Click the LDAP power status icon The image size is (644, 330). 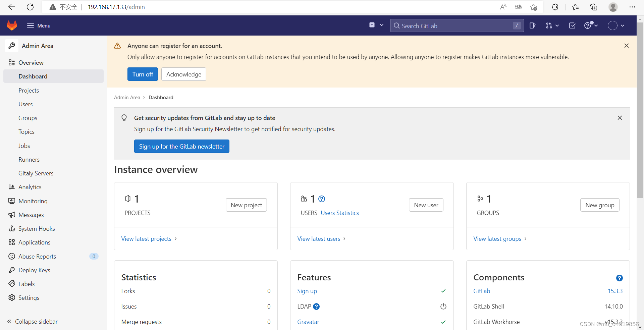coord(443,306)
